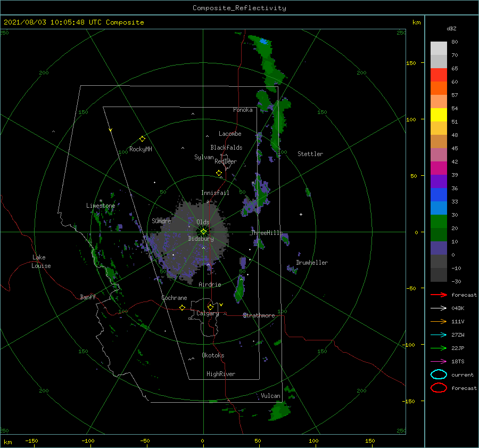
Task: Click the yellow radar site marker at Olds
Action: 203,232
